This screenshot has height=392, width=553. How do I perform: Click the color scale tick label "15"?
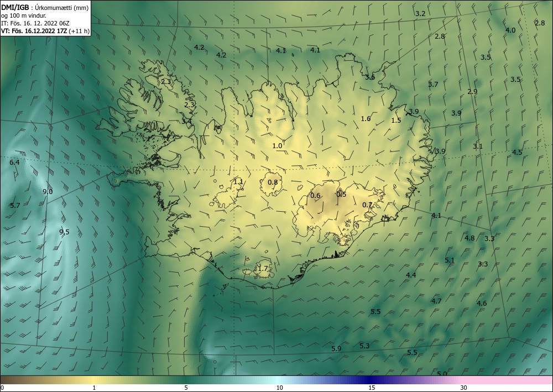372,388
